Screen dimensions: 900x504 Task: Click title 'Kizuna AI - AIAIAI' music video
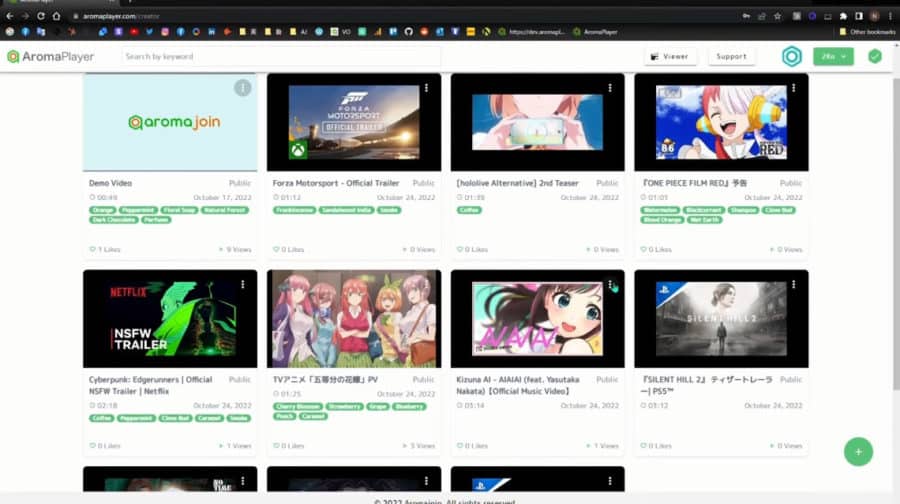(x=518, y=385)
